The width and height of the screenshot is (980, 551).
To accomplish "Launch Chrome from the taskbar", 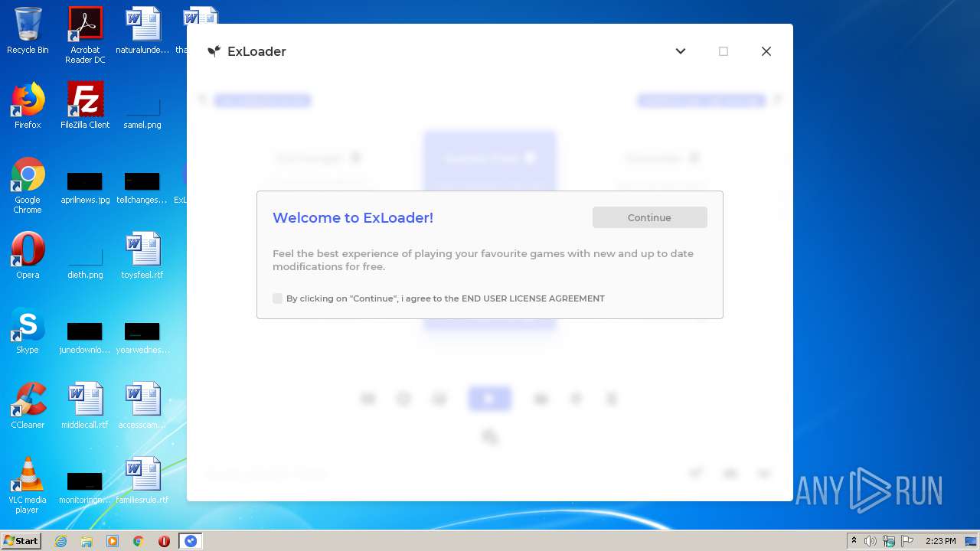I will [x=139, y=541].
